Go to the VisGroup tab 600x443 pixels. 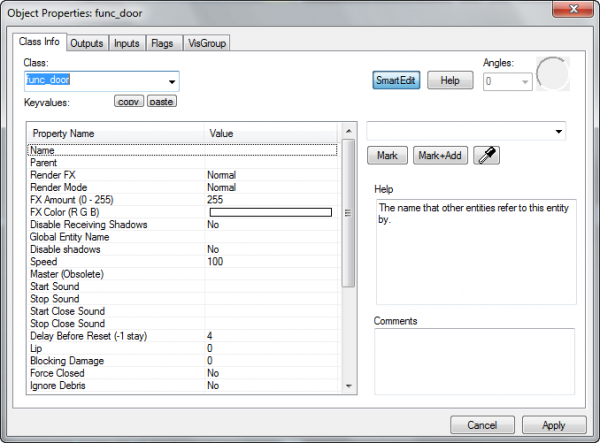(x=204, y=44)
